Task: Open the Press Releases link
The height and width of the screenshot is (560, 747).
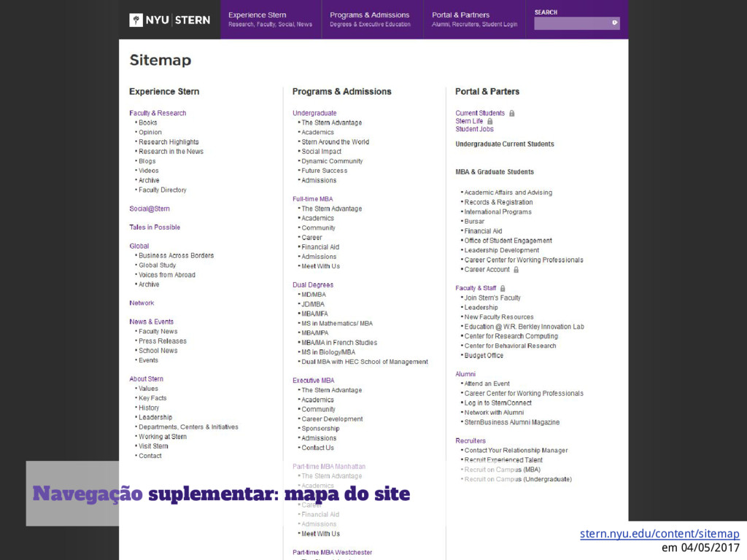Action: (x=163, y=341)
